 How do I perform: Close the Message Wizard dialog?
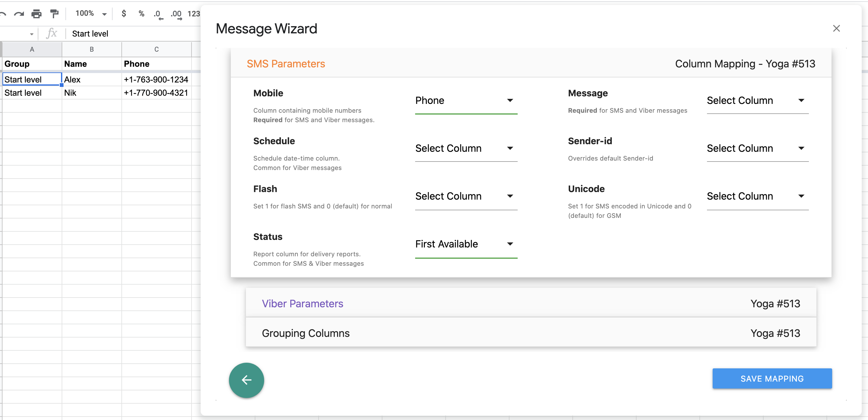pos(836,28)
